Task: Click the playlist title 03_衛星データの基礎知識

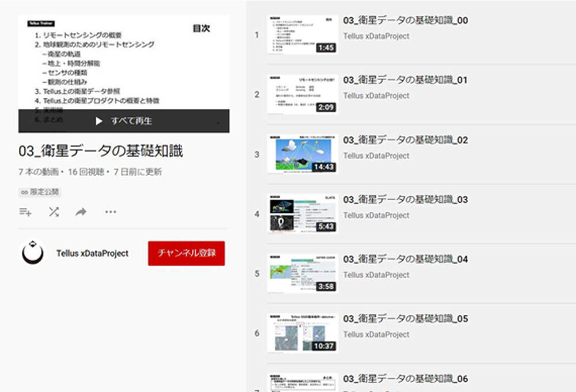Action: pyautogui.click(x=101, y=151)
